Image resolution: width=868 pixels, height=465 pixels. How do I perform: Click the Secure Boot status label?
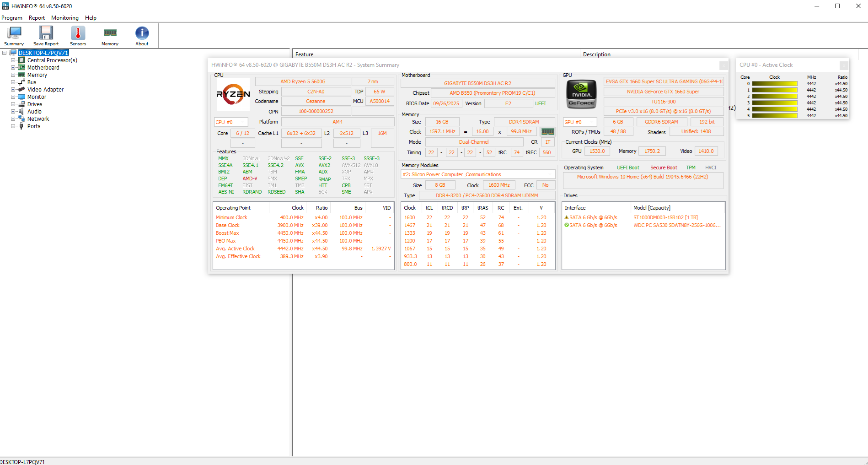tap(664, 168)
